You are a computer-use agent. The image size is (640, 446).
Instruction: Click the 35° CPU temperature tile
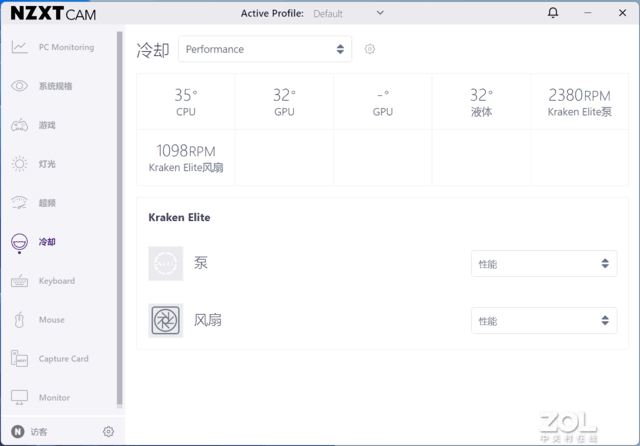coord(186,102)
